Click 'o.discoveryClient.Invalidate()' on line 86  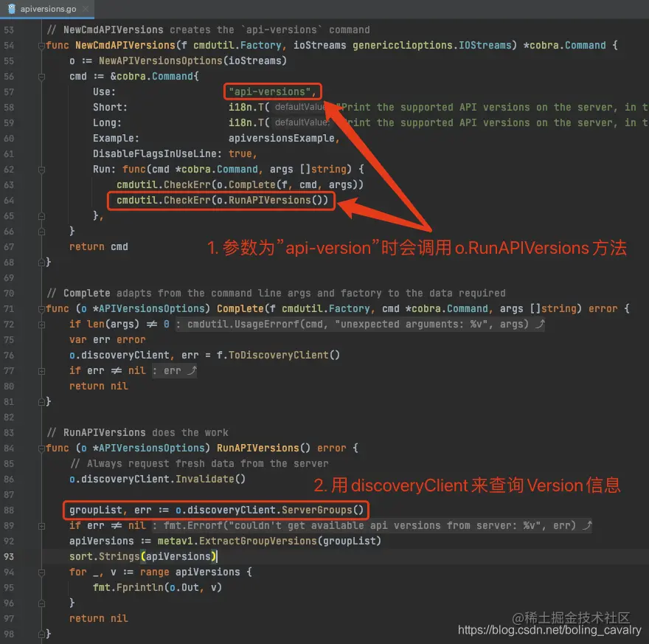click(x=157, y=479)
